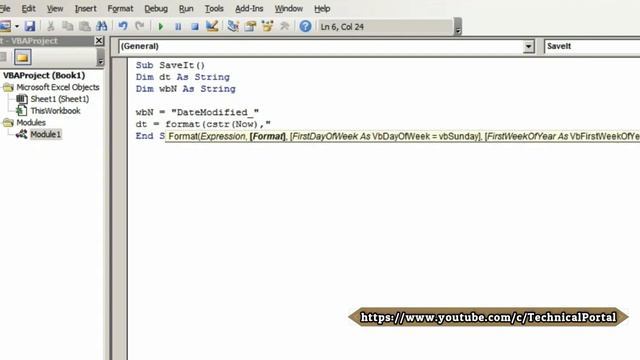Toggle Folders view in Project Explorer

click(23, 57)
